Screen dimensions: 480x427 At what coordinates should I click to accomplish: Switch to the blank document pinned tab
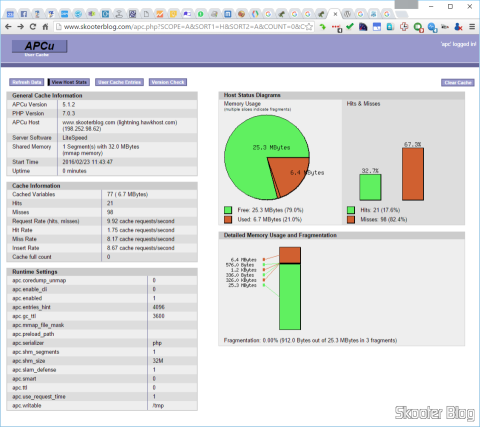[146, 14]
